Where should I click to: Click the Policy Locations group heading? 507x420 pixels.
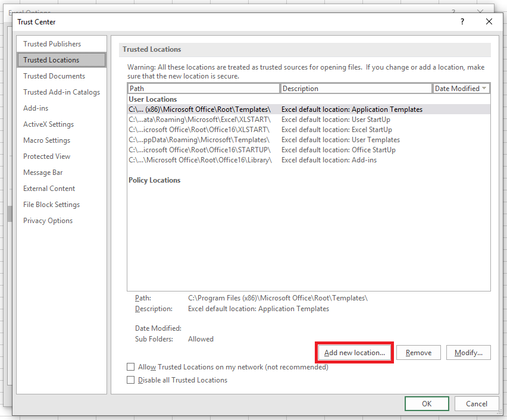point(154,180)
